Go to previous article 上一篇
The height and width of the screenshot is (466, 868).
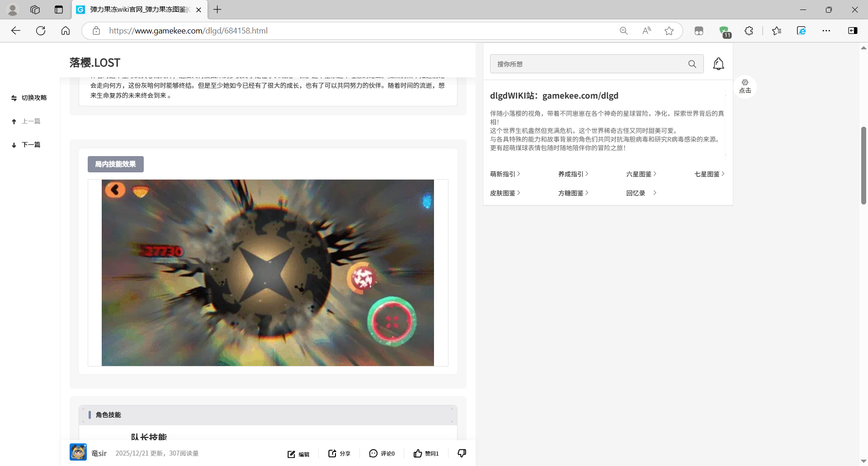pos(26,121)
